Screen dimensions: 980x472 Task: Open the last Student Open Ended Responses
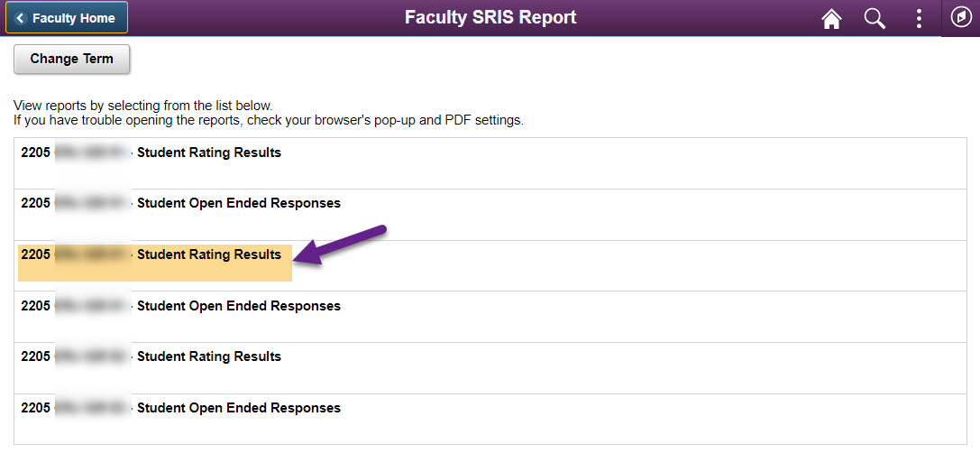coord(238,408)
